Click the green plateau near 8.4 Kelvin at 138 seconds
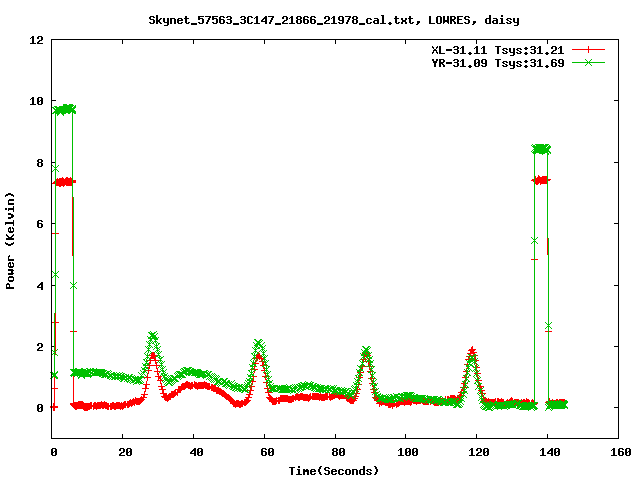This screenshot has height=480, width=640. [x=541, y=149]
